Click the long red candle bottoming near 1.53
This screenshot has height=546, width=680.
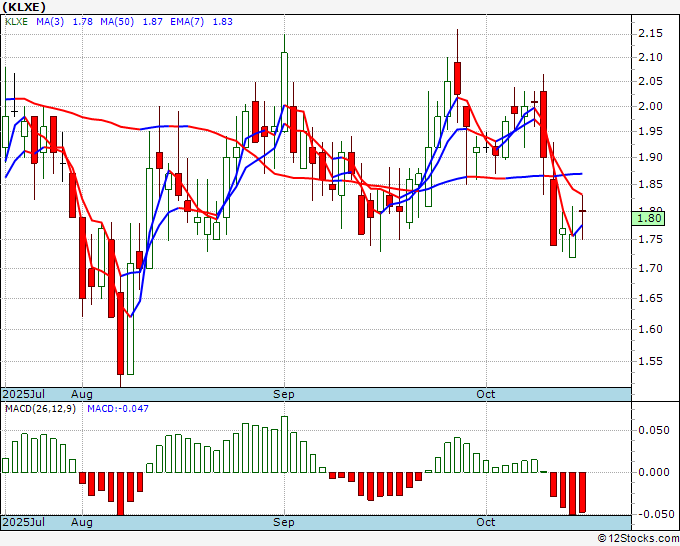click(120, 333)
